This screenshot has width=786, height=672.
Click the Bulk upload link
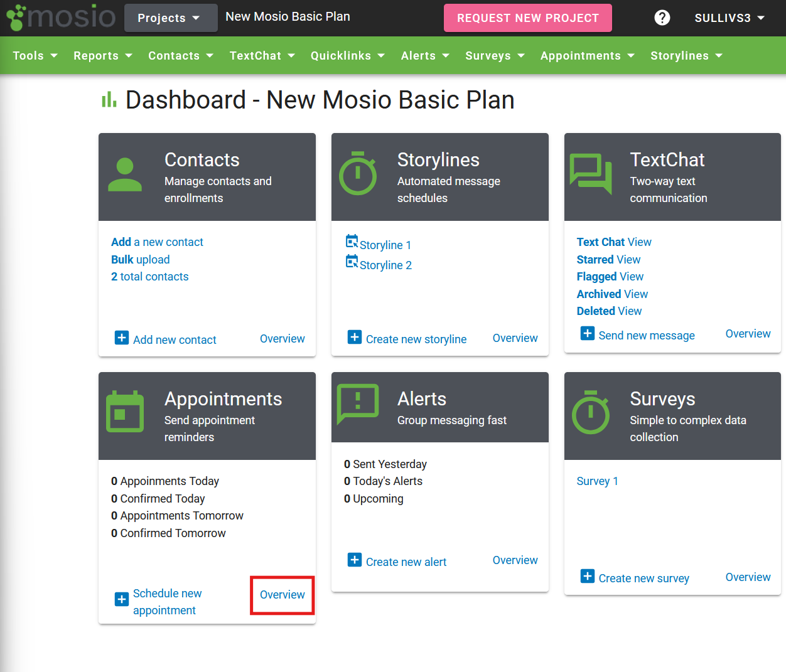[x=141, y=260]
